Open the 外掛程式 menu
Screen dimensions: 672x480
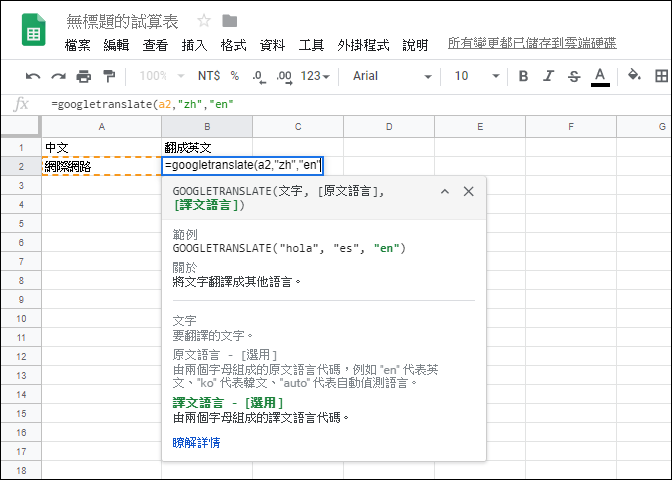363,45
